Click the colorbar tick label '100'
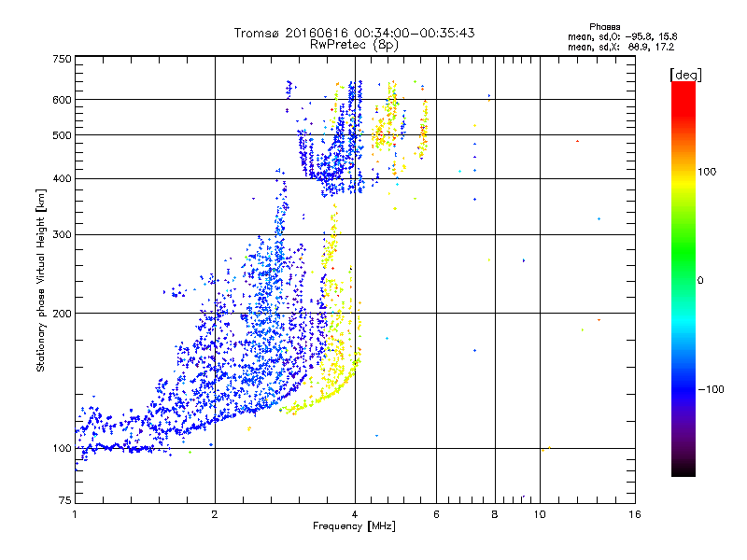 click(707, 172)
